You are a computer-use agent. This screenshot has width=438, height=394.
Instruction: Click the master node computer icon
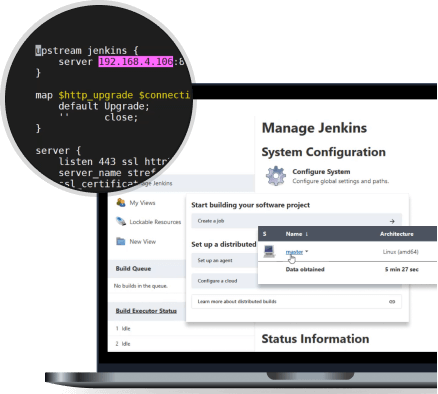tap(269, 251)
